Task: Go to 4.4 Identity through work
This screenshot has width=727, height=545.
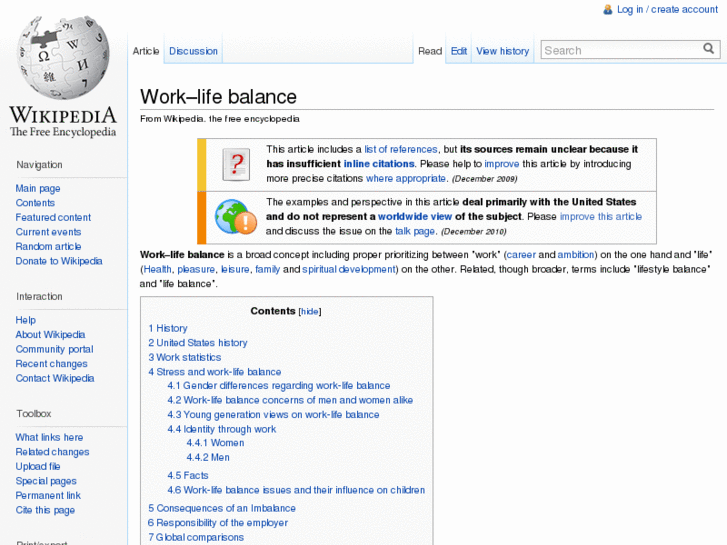Action: 222,429
